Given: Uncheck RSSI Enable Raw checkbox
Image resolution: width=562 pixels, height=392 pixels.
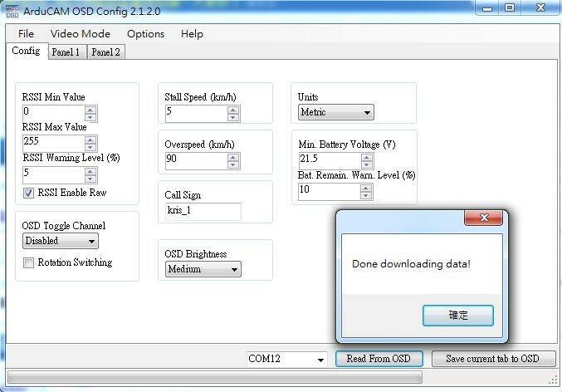Looking at the screenshot, I should tap(29, 193).
